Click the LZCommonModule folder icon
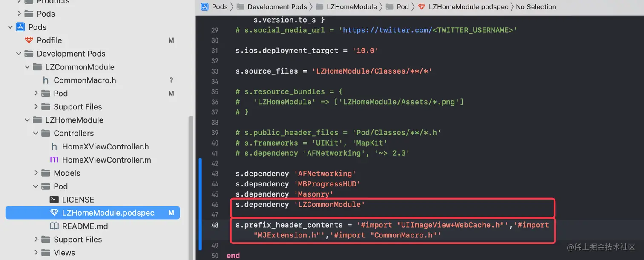Viewport: 644px width, 260px height. [x=37, y=67]
